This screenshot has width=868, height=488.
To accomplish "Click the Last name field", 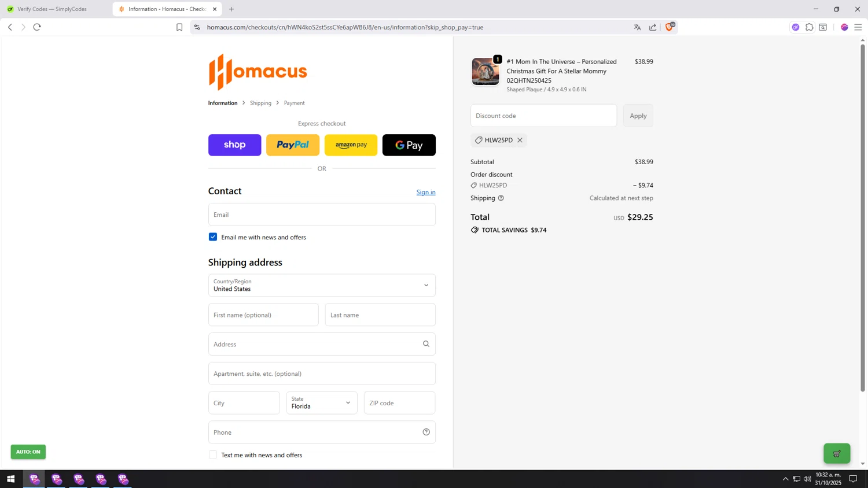I will (380, 315).
